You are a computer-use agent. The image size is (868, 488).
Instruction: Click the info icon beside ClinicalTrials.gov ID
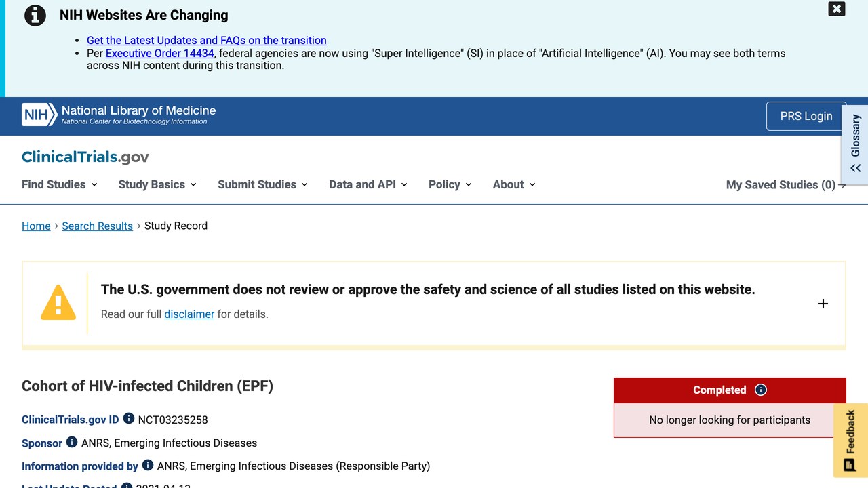[129, 419]
